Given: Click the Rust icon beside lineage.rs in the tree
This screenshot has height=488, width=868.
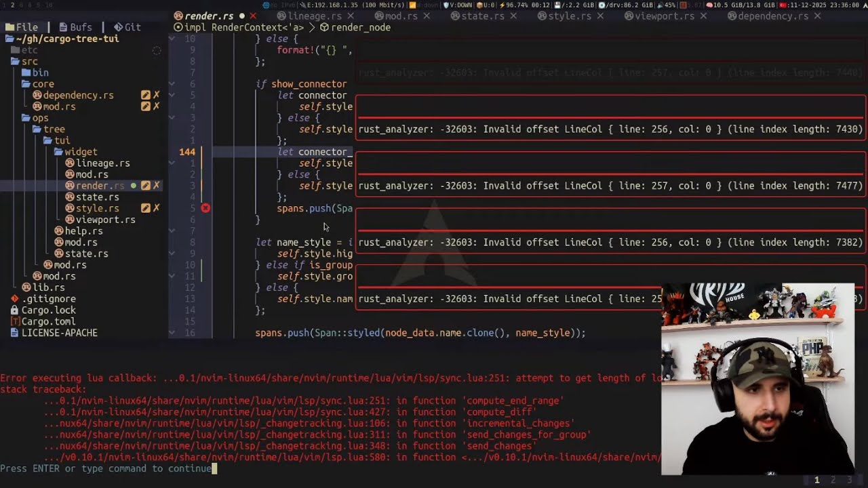Looking at the screenshot, I should click(70, 163).
